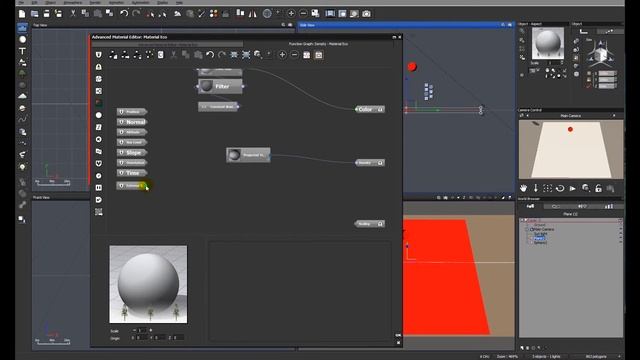640x360 pixels.
Task: Click the play arrow icon in Camera Control
Action: coord(573,188)
